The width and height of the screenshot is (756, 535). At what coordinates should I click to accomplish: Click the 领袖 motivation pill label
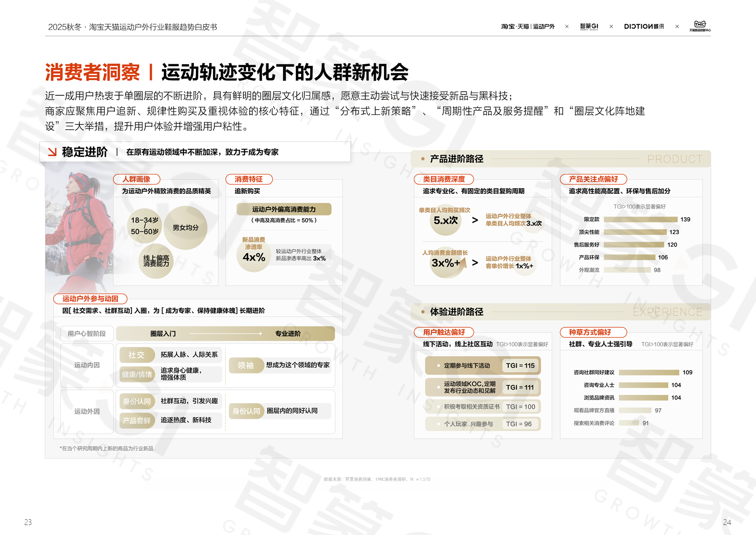(246, 365)
